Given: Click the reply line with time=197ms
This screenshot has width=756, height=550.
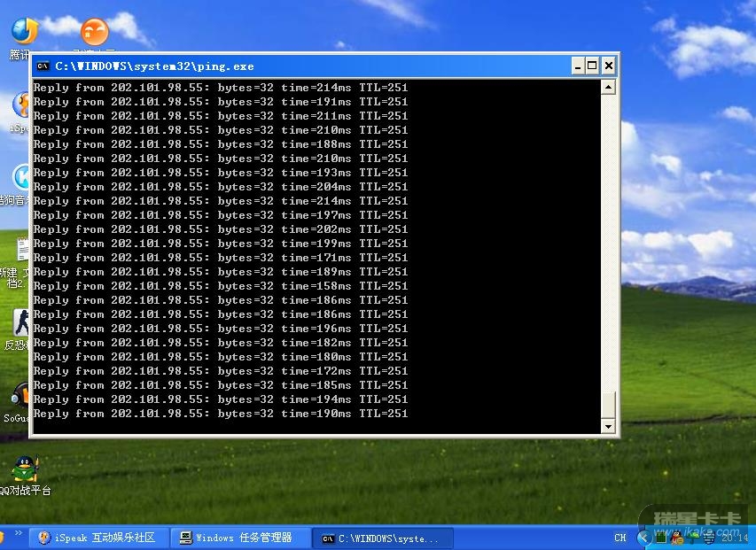Looking at the screenshot, I should click(221, 215).
